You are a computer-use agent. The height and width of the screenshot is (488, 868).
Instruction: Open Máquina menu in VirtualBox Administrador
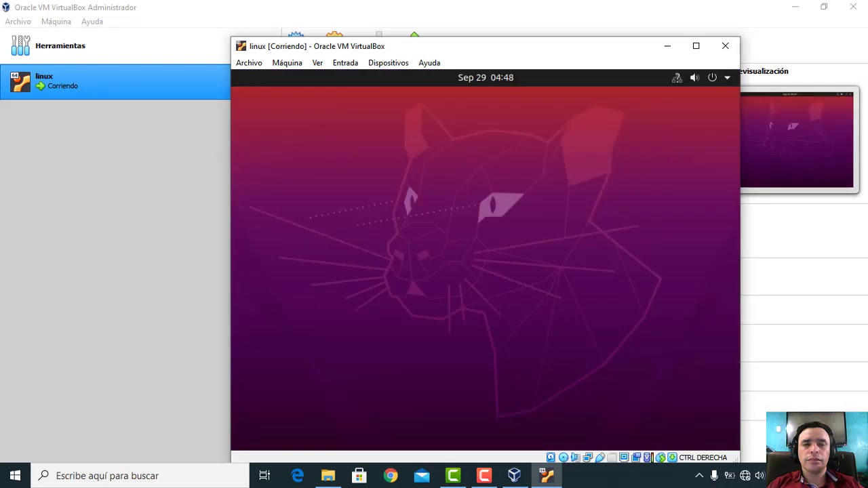click(56, 21)
